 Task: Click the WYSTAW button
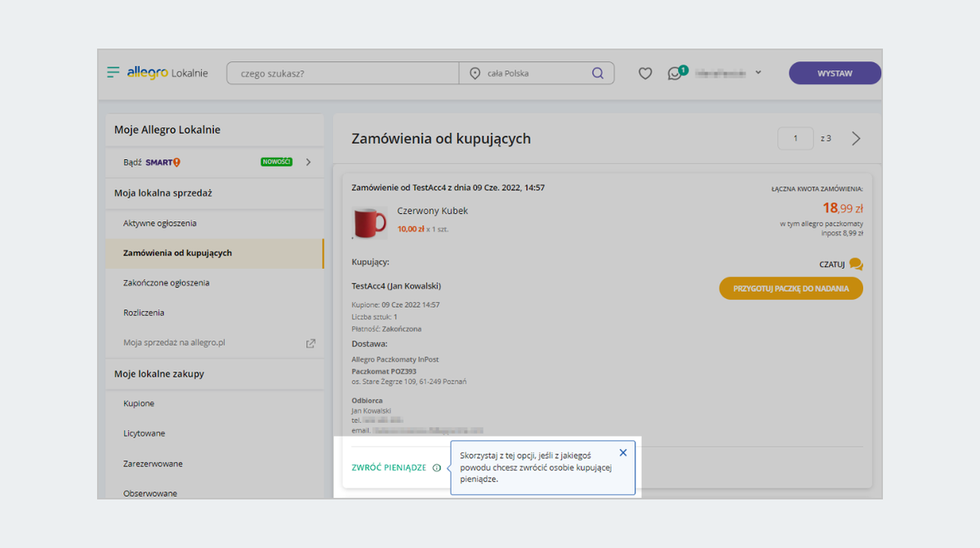click(834, 73)
